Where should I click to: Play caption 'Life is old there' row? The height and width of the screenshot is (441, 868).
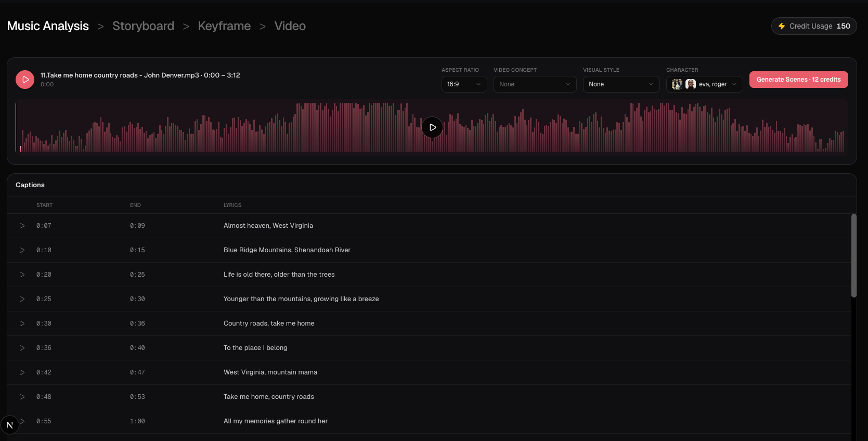[x=22, y=275]
